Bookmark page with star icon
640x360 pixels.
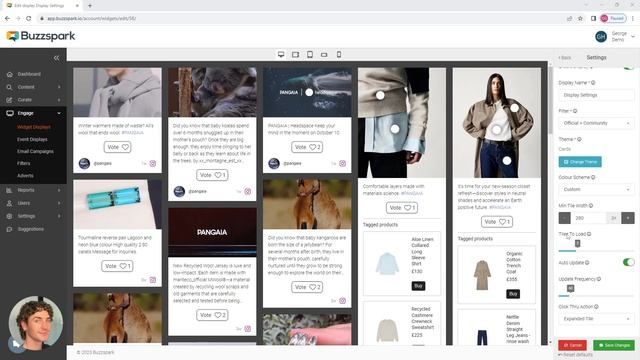click(x=580, y=18)
